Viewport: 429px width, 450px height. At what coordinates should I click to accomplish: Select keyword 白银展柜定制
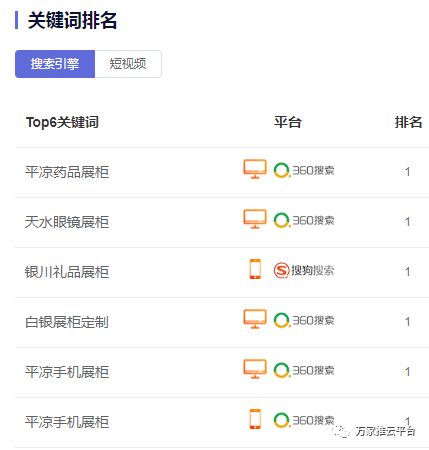(x=67, y=322)
